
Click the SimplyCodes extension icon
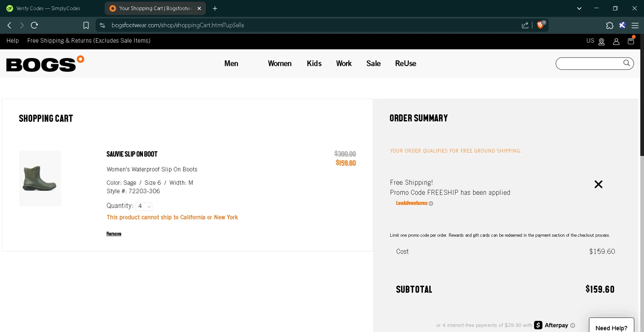click(x=622, y=25)
